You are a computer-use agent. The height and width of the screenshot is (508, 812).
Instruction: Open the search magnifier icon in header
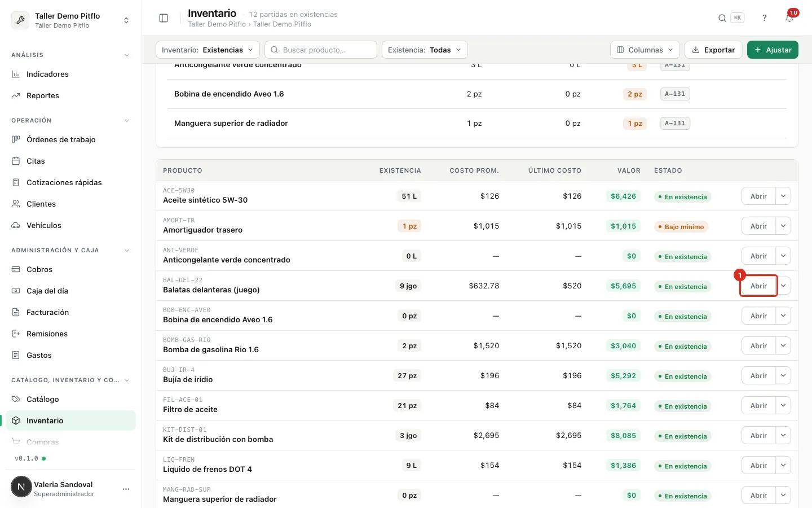pos(722,18)
